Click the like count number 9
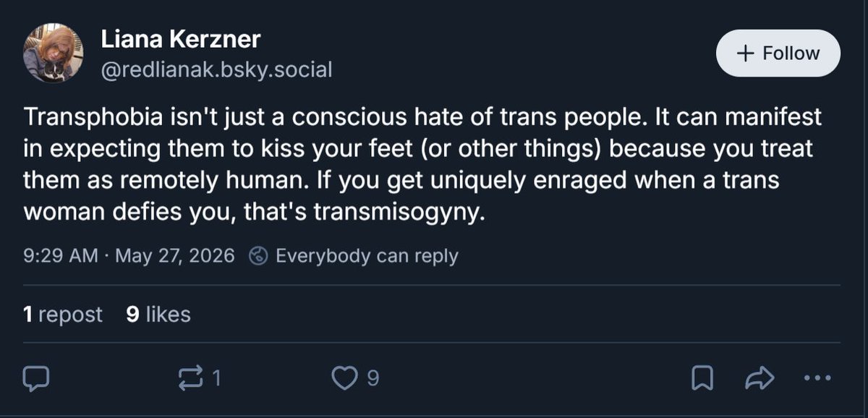Image resolution: width=868 pixels, height=418 pixels. 373,378
